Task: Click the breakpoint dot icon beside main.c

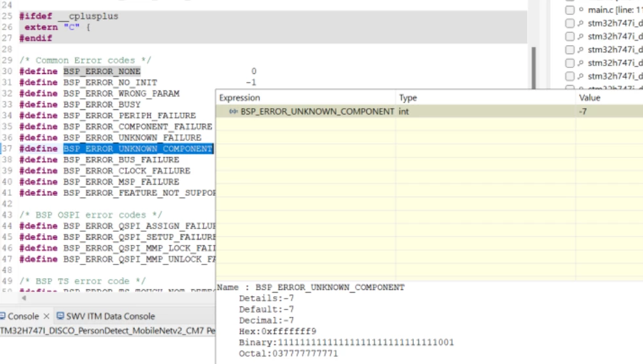Action: click(581, 10)
